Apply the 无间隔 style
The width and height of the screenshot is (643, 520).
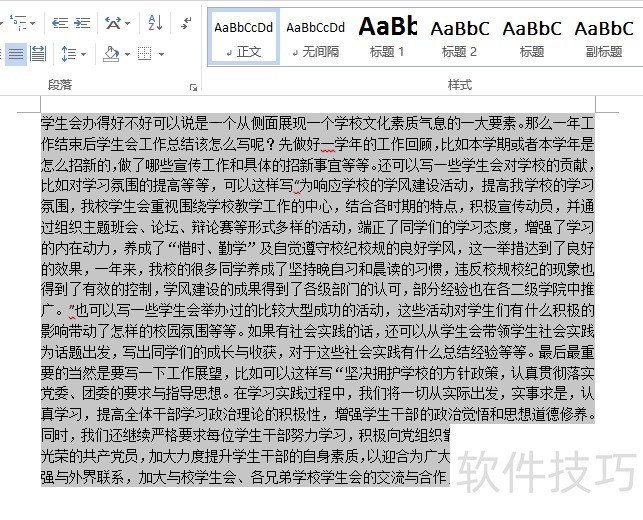[x=316, y=38]
